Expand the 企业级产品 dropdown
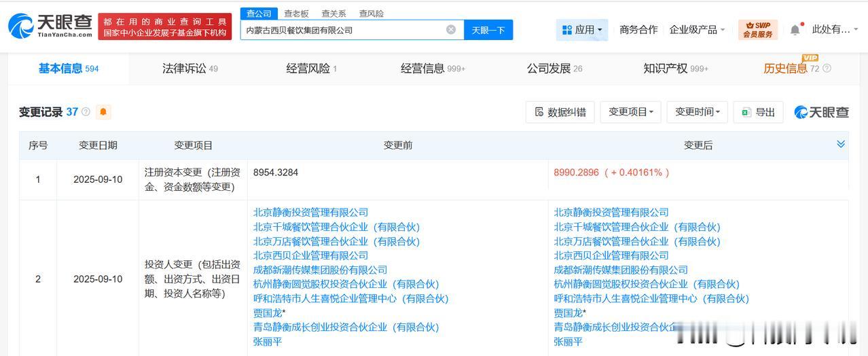Screen dimensions: 868x356 click(697, 30)
